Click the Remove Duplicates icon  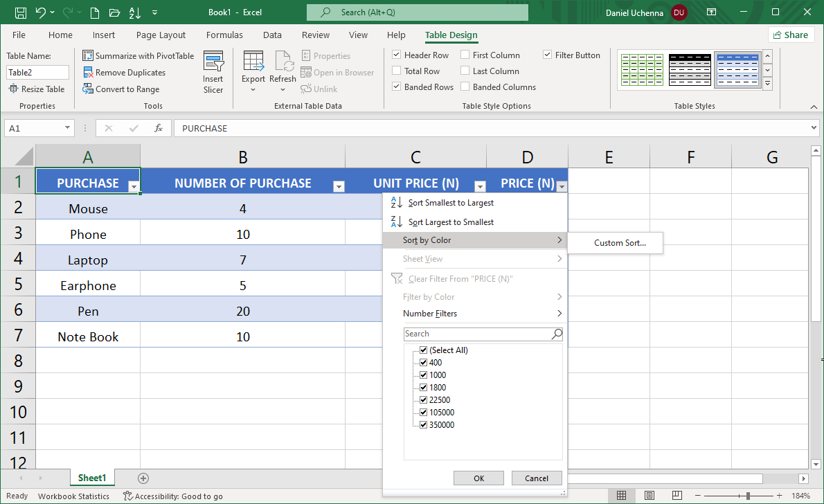89,72
